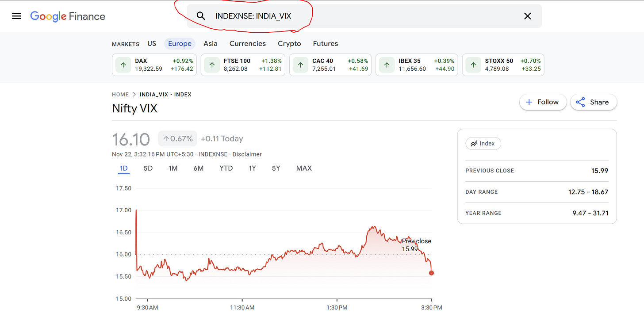The width and height of the screenshot is (644, 317).
Task: Click the search magnifier icon
Action: (x=201, y=15)
